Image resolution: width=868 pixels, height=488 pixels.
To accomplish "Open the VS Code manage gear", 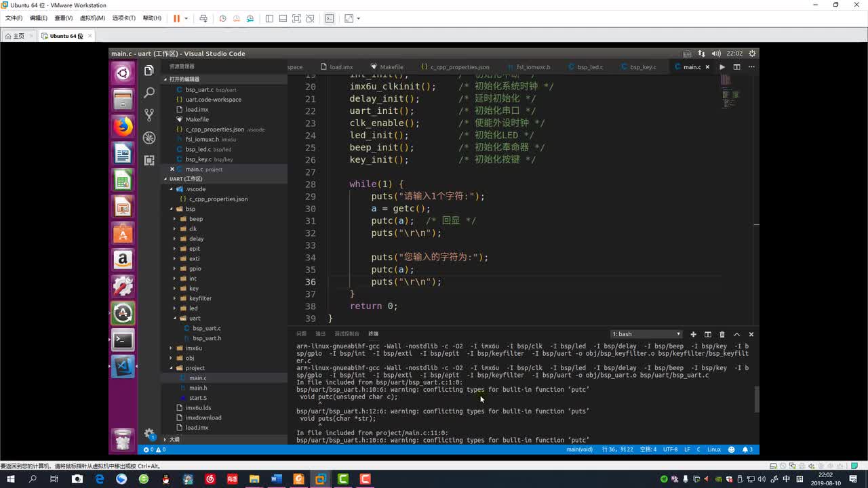I will tap(149, 434).
